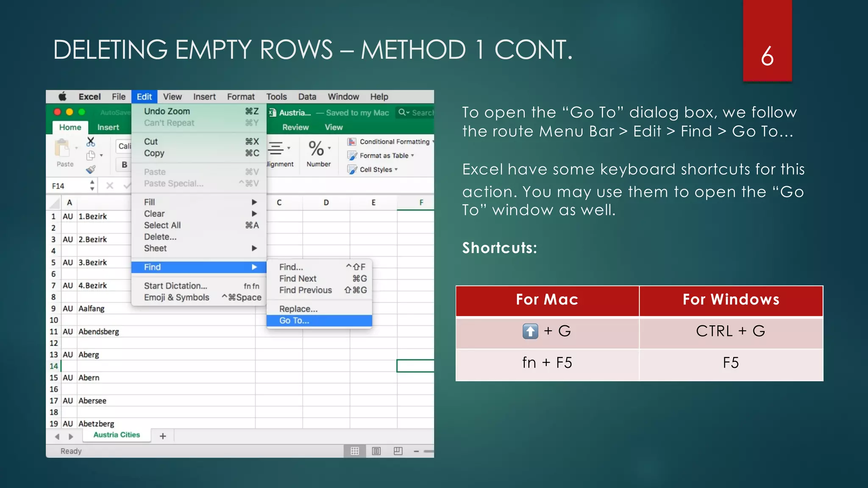Switch to Normal view icon in status bar
This screenshot has width=868, height=488.
tap(355, 451)
